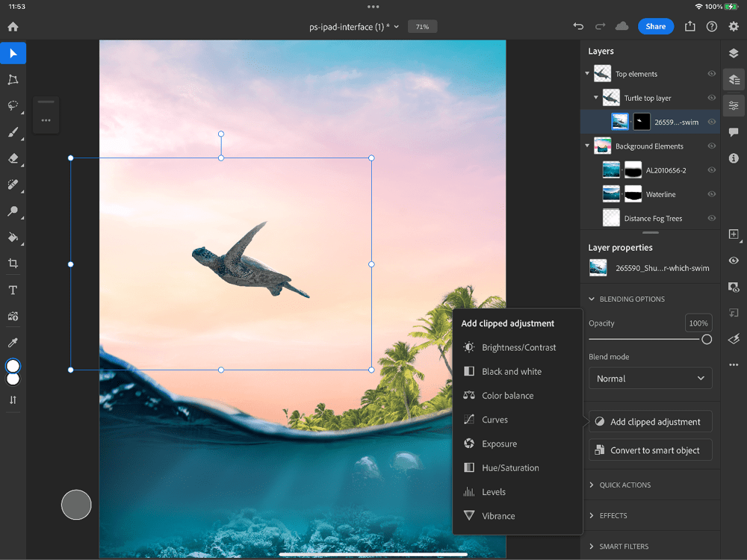Viewport: 747px width, 560px height.
Task: Open the export/share upload icon
Action: (689, 27)
